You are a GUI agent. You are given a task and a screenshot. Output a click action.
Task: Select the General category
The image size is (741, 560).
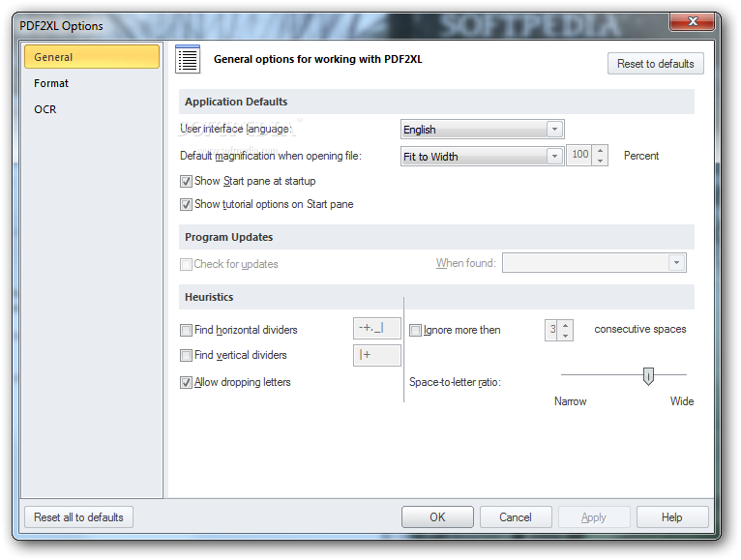(x=92, y=57)
